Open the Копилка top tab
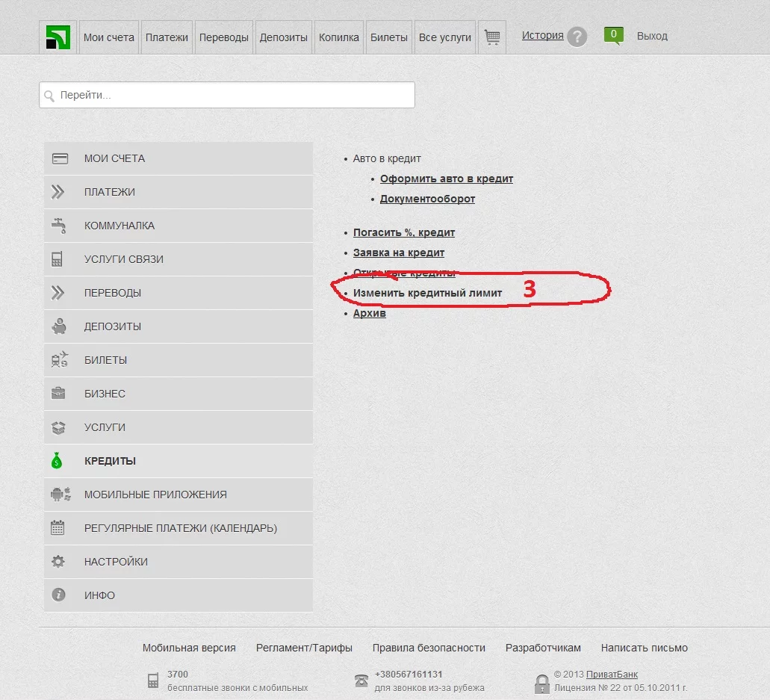The image size is (770, 700). pyautogui.click(x=339, y=37)
